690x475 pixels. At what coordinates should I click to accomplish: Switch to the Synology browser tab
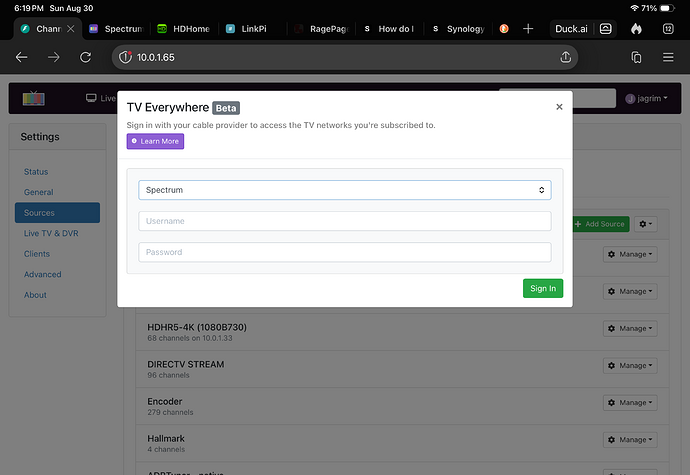pos(459,29)
